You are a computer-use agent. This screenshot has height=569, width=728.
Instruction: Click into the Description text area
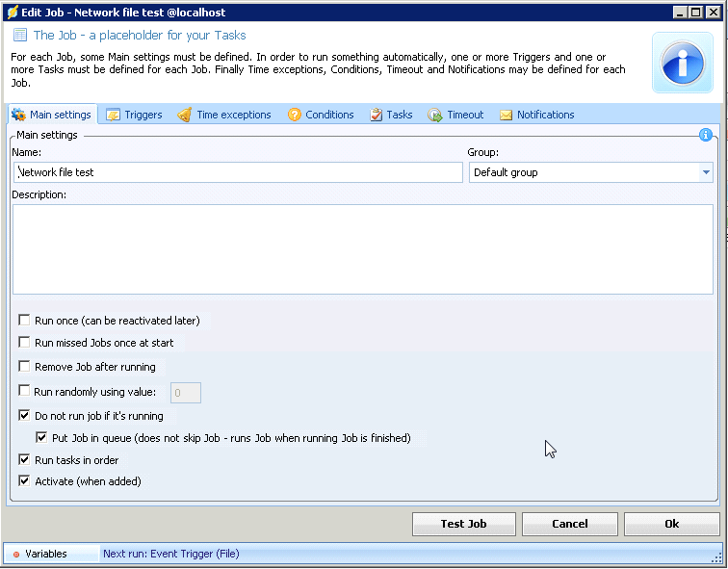pos(362,248)
